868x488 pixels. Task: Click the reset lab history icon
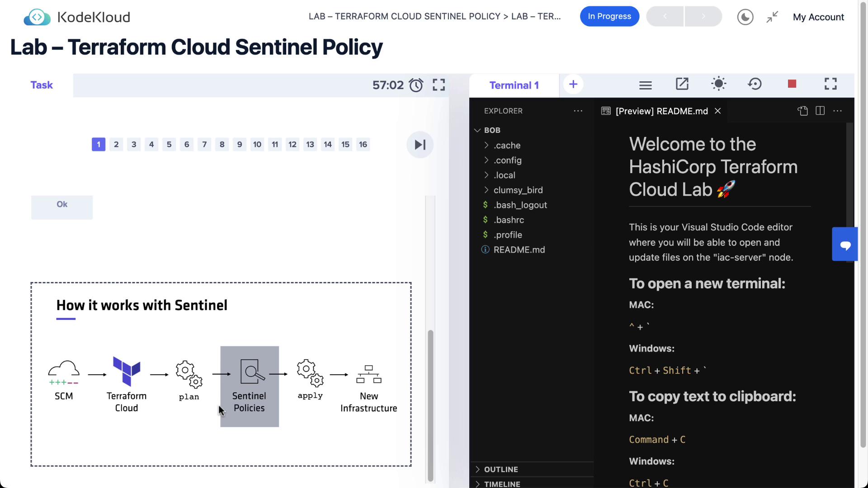[x=755, y=84]
